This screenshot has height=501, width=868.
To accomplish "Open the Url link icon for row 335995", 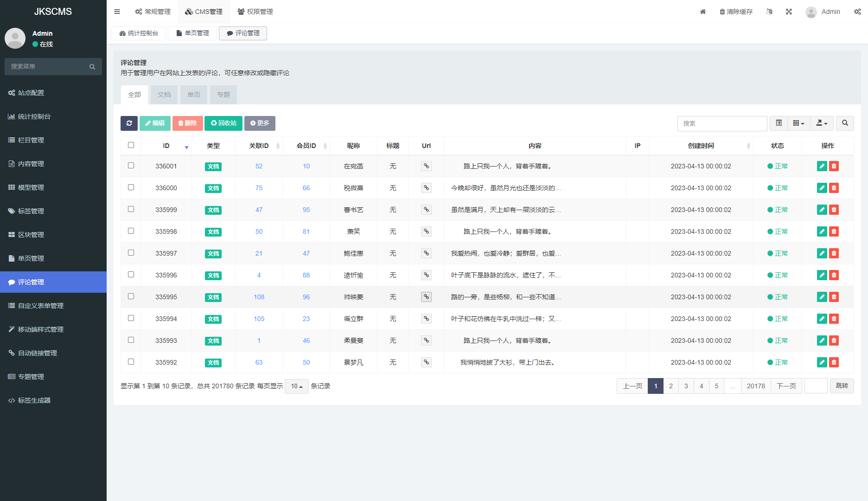I will pyautogui.click(x=426, y=297).
